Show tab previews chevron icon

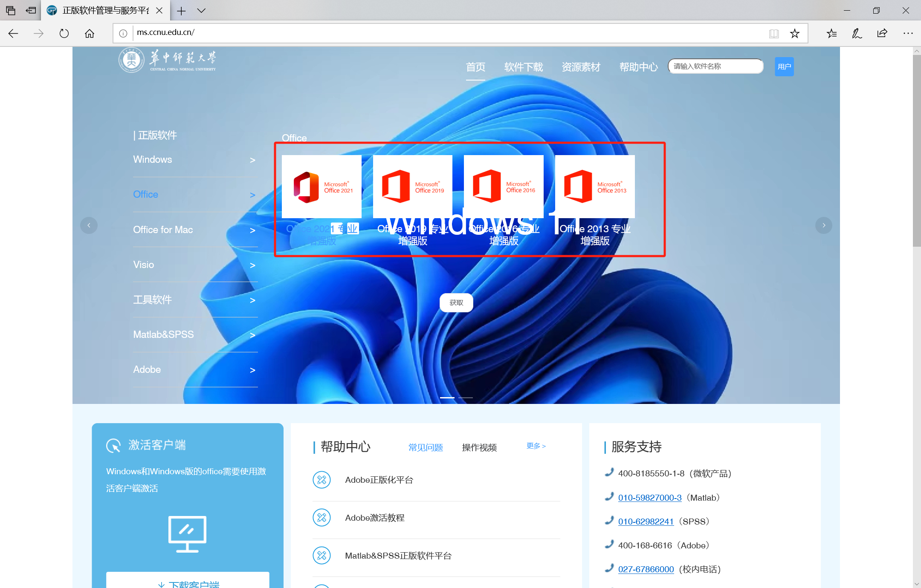[x=201, y=11]
